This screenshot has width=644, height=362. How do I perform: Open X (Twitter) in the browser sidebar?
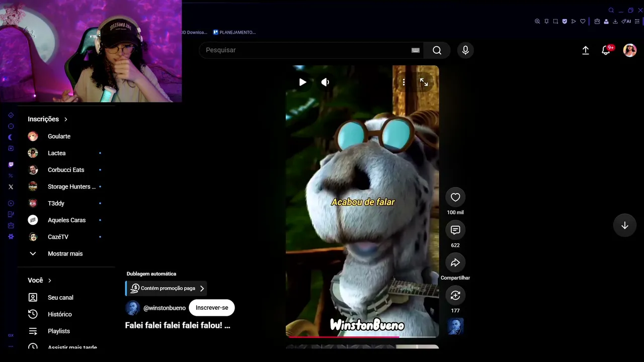pyautogui.click(x=11, y=187)
